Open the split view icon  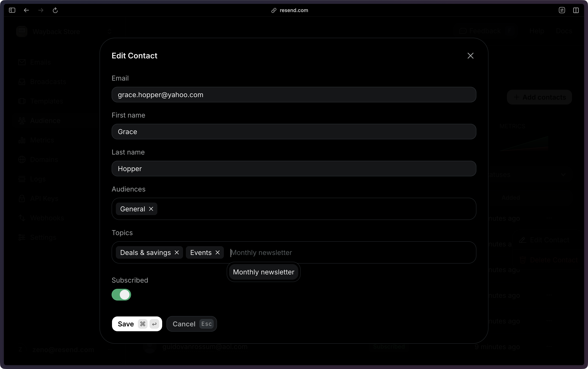tap(576, 10)
